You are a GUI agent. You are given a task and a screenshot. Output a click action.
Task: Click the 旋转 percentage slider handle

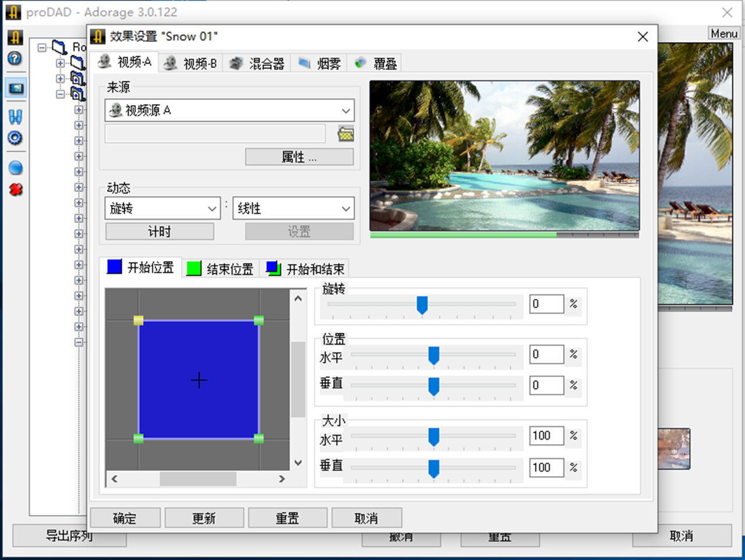(422, 304)
